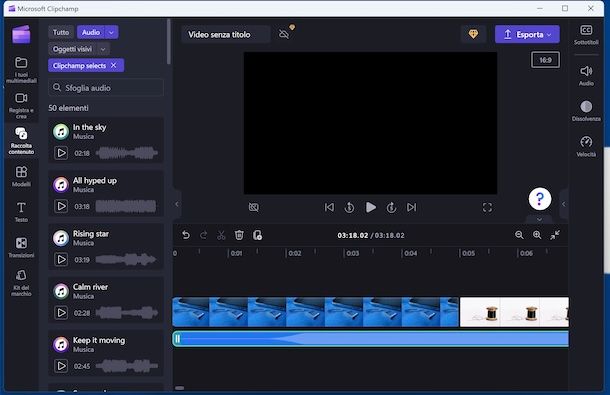The height and width of the screenshot is (395, 610).
Task: Rewind five seconds button
Action: click(349, 207)
